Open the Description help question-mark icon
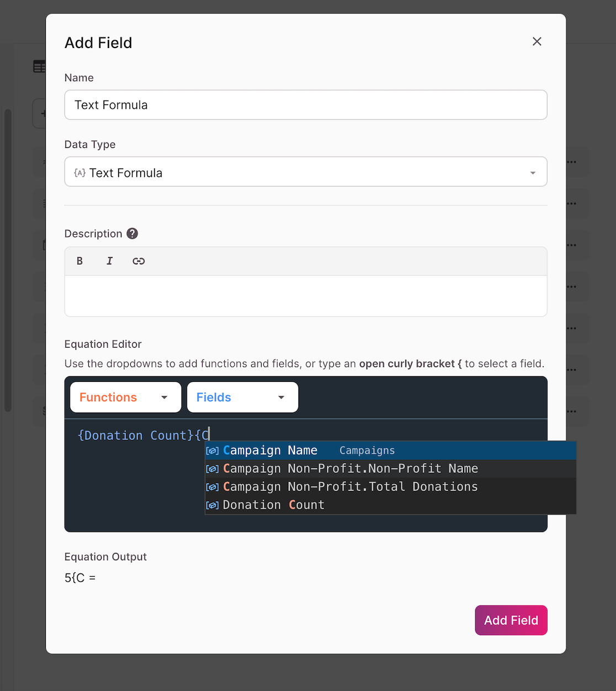This screenshot has width=616, height=691. point(132,233)
